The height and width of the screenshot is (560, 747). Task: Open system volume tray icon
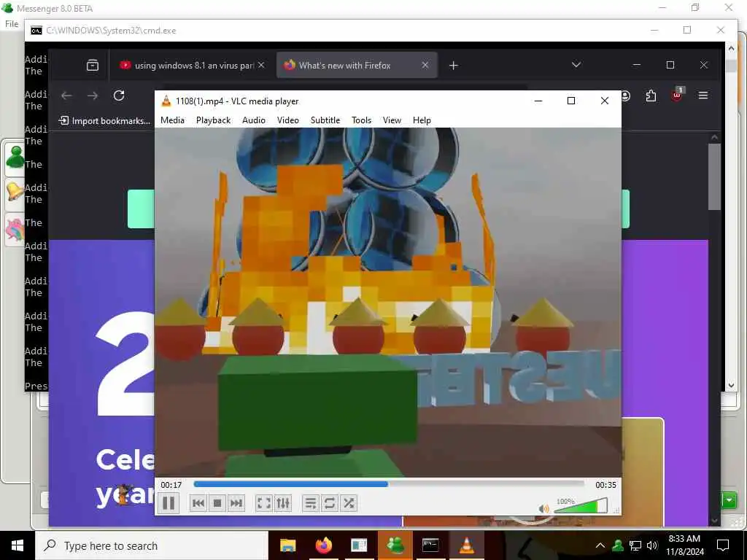[652, 545]
